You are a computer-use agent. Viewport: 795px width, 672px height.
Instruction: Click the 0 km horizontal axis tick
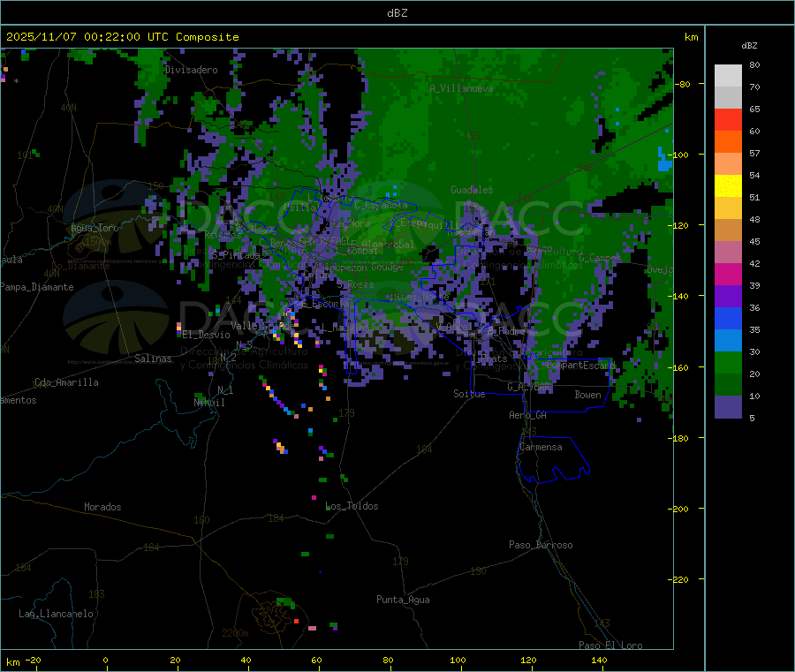click(x=105, y=660)
